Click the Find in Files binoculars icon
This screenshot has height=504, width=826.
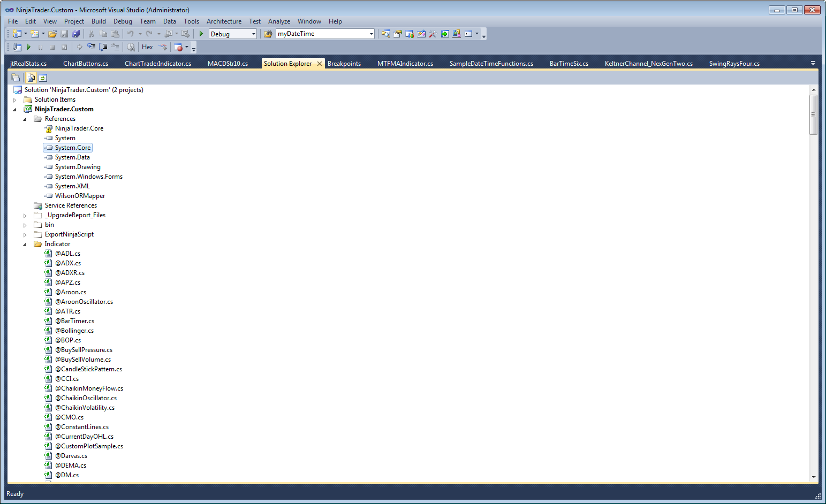(x=268, y=34)
